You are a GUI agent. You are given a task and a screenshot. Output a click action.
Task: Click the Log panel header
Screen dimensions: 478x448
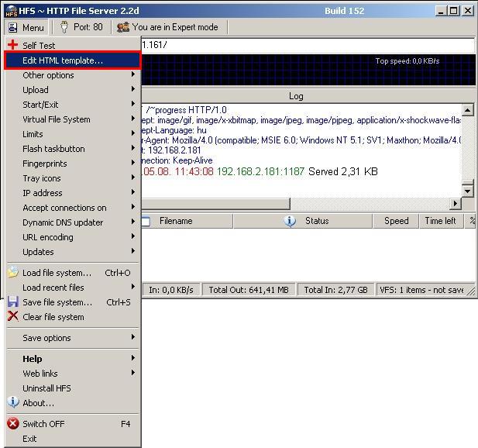[308, 96]
